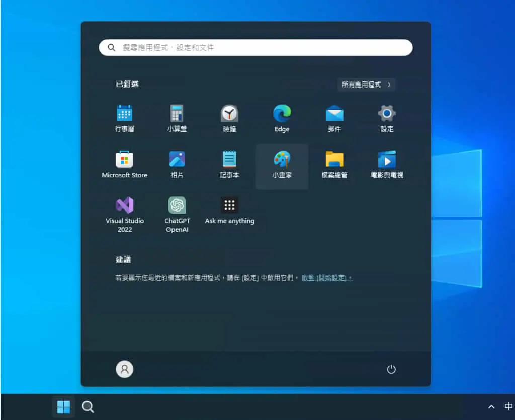Launch the Paint app

282,166
